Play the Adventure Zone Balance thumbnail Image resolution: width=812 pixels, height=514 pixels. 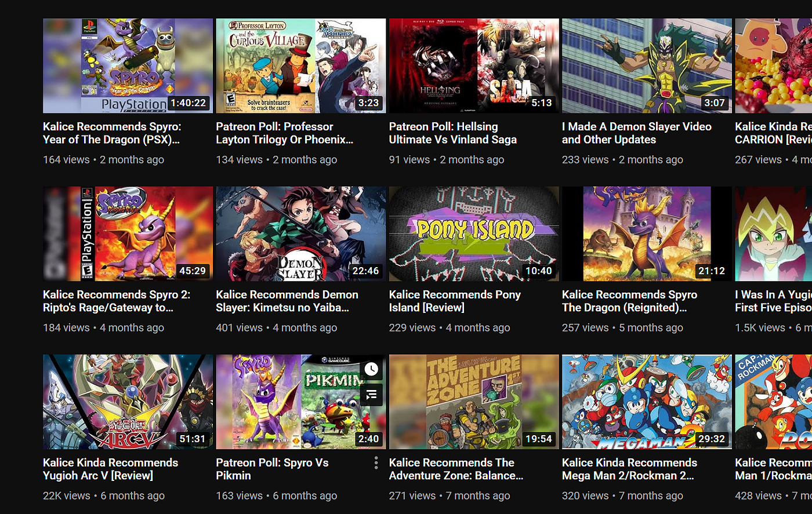pos(474,402)
